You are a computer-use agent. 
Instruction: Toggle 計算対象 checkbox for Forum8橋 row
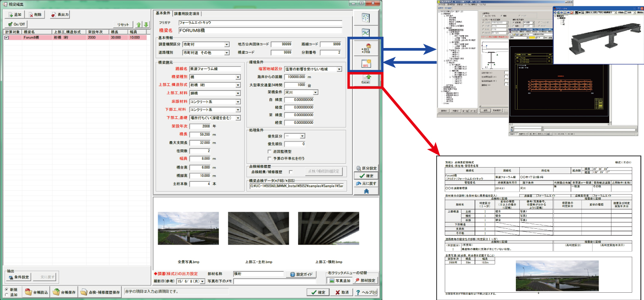tap(6, 38)
